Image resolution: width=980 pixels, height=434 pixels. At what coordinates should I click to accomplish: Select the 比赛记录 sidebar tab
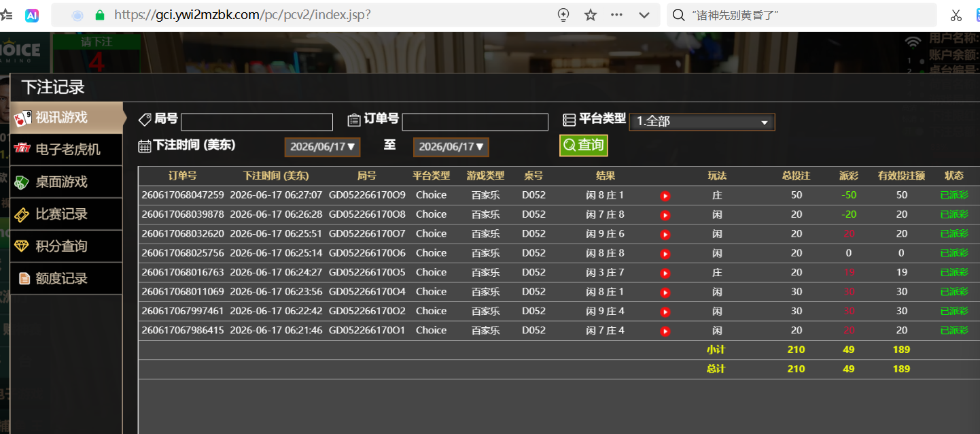pos(67,214)
